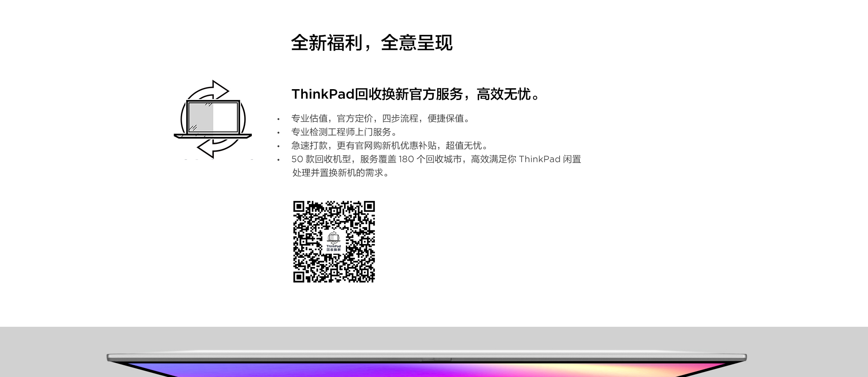Click the QR code's top-left corner square
868x377 pixels.
tap(298, 206)
